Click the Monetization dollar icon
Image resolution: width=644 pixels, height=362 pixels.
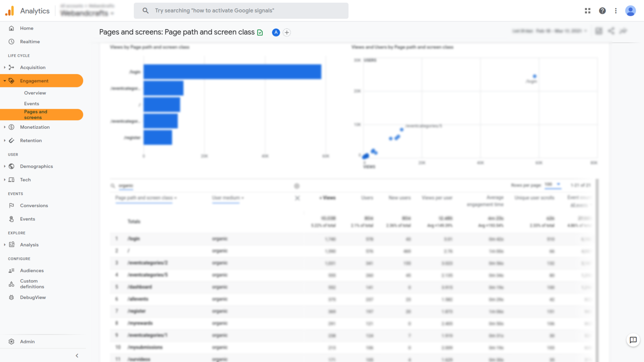click(11, 127)
